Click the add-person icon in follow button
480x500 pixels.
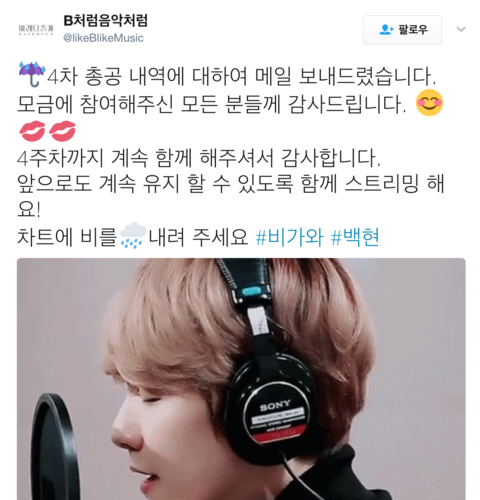point(386,30)
